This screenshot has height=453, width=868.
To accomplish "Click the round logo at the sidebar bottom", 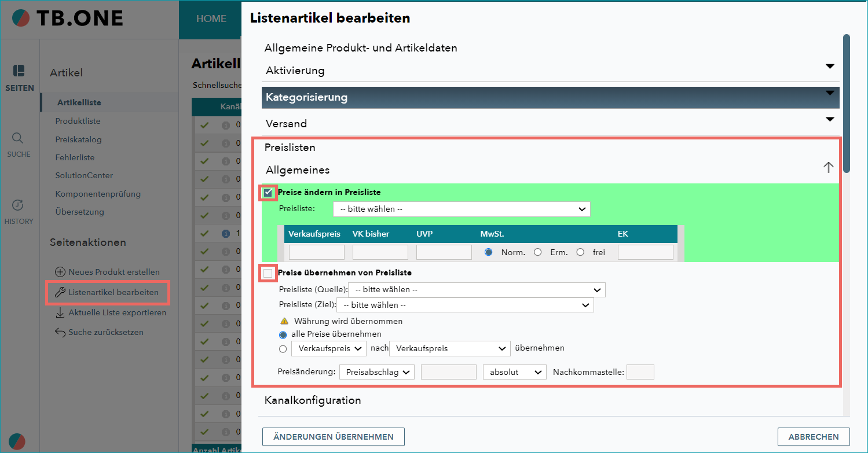I will click(x=17, y=441).
